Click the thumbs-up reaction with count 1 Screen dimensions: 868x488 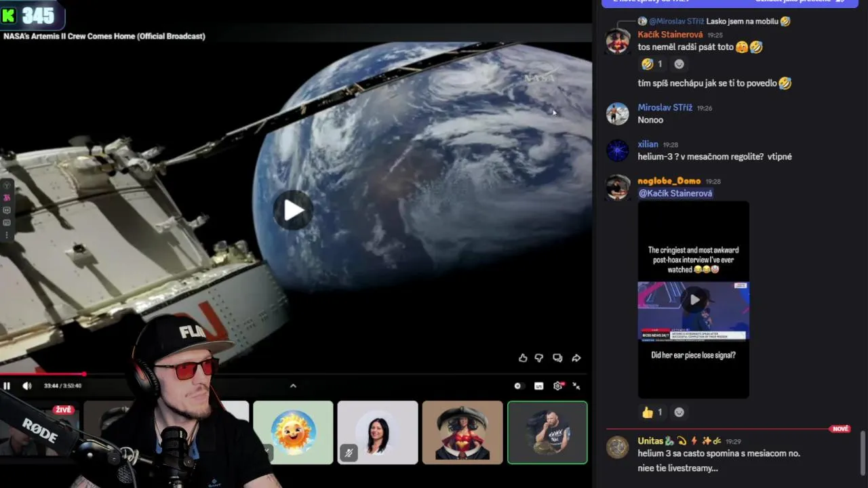point(652,412)
